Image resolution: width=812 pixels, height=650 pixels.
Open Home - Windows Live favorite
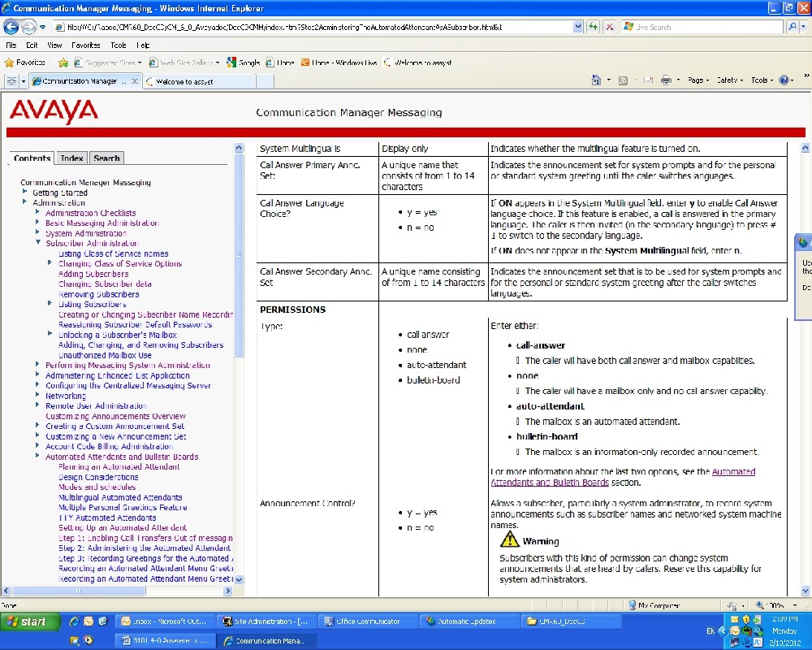click(x=339, y=63)
